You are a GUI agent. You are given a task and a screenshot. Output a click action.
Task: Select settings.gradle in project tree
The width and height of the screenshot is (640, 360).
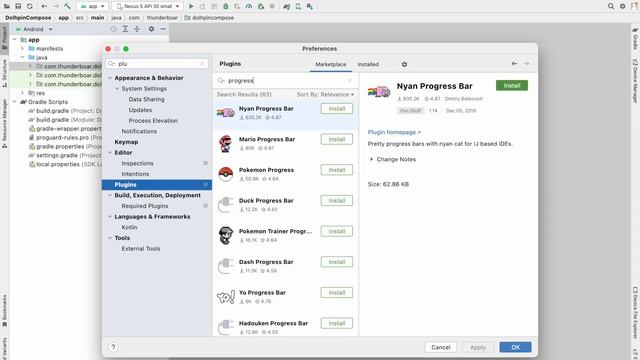point(57,155)
